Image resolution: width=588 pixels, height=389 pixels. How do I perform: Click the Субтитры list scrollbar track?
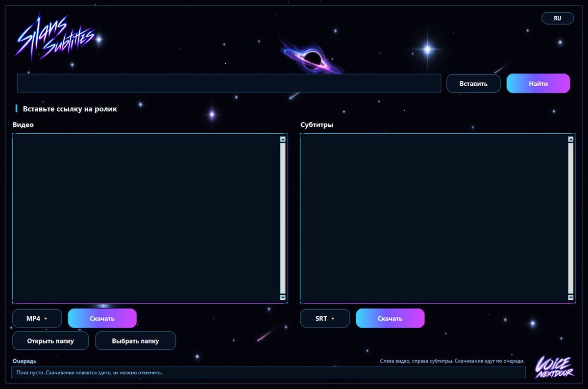(x=570, y=219)
